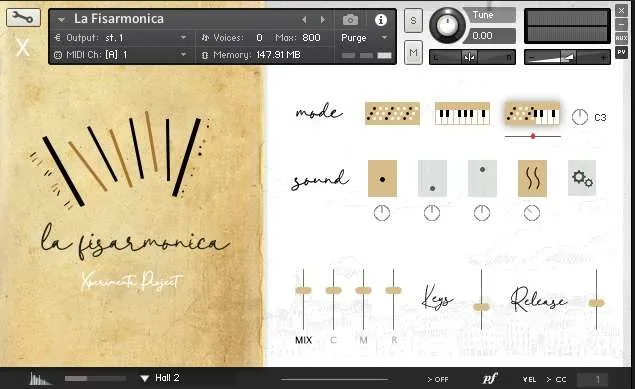Click the CC option in bottom bar
Image resolution: width=635 pixels, height=389 pixels.
pos(556,379)
